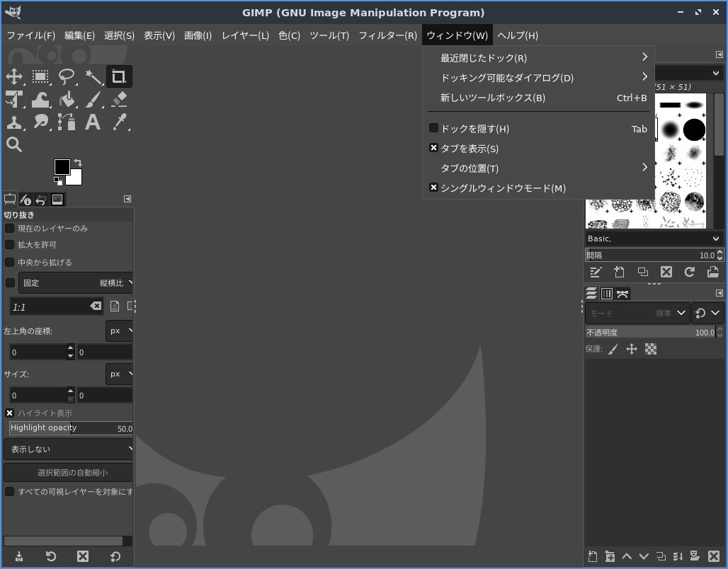Select the Paths tool
This screenshot has width=728, height=569.
(67, 122)
